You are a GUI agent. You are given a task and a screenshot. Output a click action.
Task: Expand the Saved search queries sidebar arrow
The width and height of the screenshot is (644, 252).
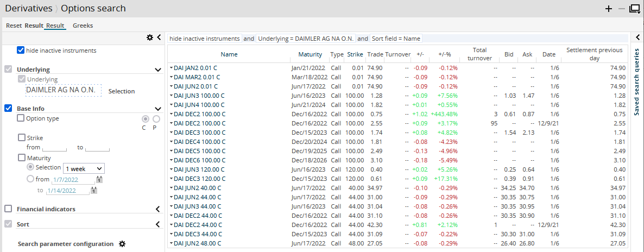[638, 37]
